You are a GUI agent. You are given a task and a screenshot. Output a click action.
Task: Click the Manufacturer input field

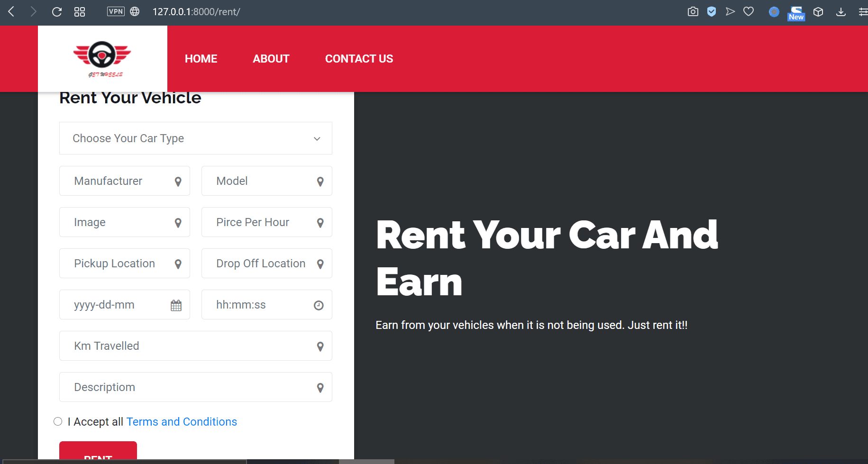[x=121, y=181]
